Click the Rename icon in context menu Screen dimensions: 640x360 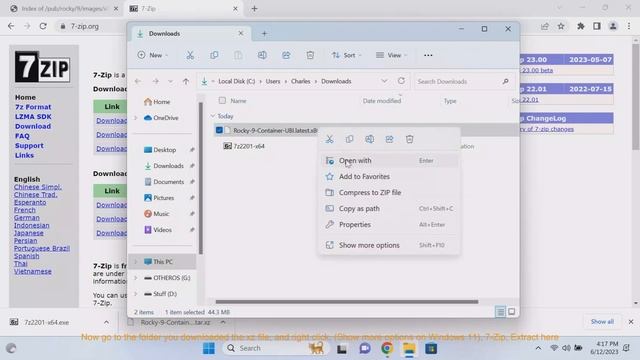click(x=369, y=139)
